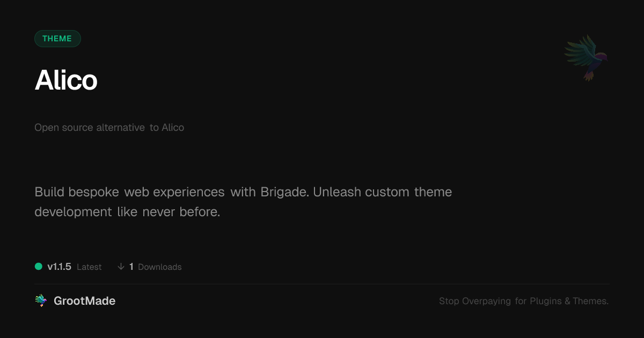
Task: Click the "Unleash custom theme" phrase
Action: pos(382,192)
